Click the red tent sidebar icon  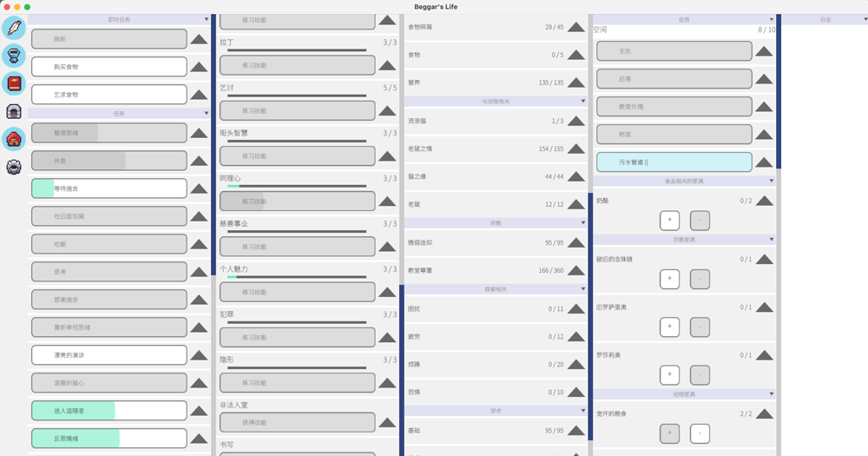point(14,139)
